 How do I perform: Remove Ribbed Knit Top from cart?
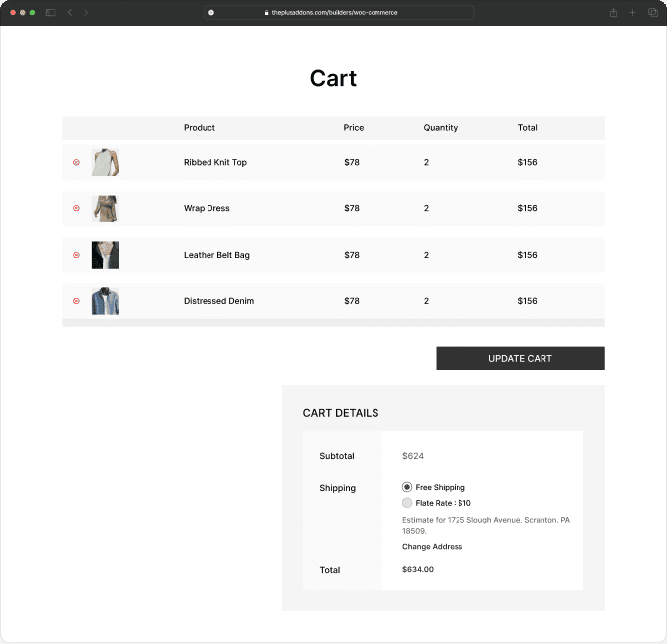[76, 162]
